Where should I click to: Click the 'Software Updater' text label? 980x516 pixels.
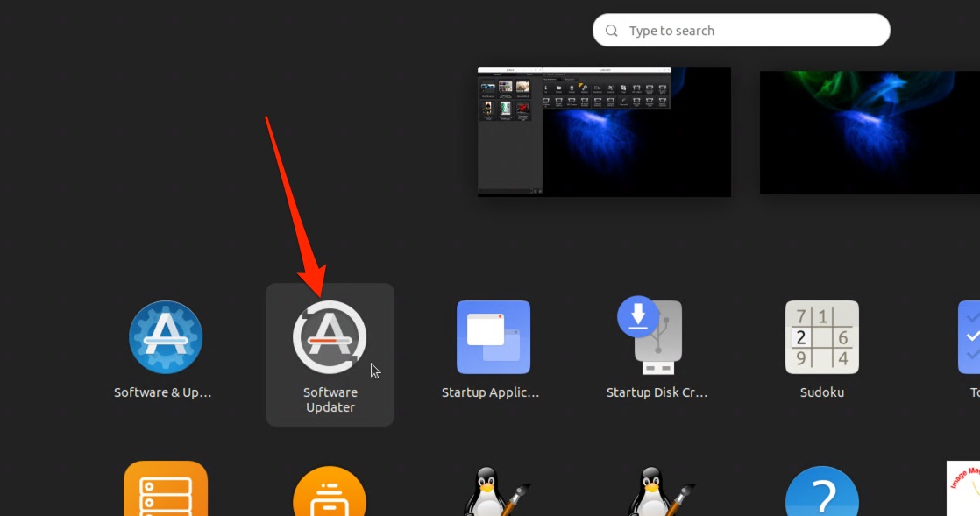point(330,399)
